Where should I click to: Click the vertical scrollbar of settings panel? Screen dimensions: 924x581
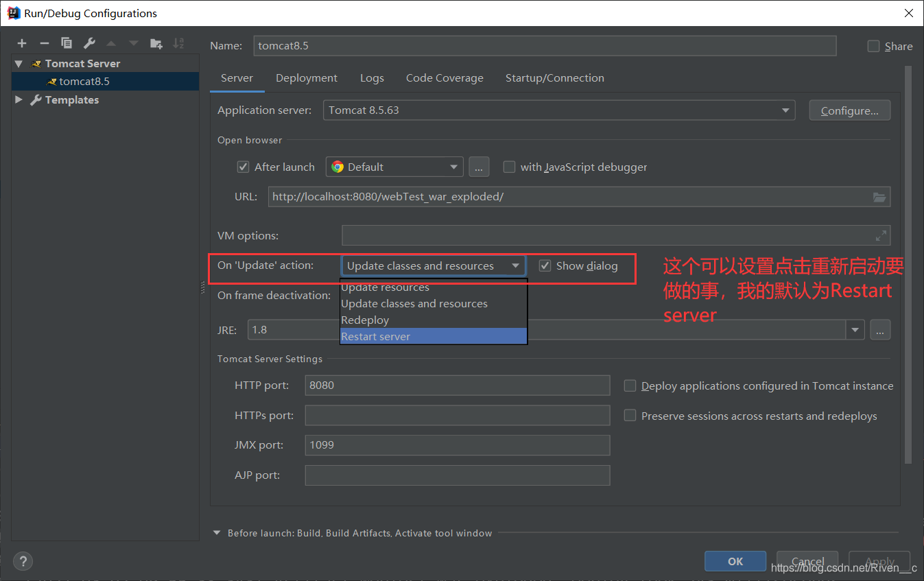[x=908, y=264]
